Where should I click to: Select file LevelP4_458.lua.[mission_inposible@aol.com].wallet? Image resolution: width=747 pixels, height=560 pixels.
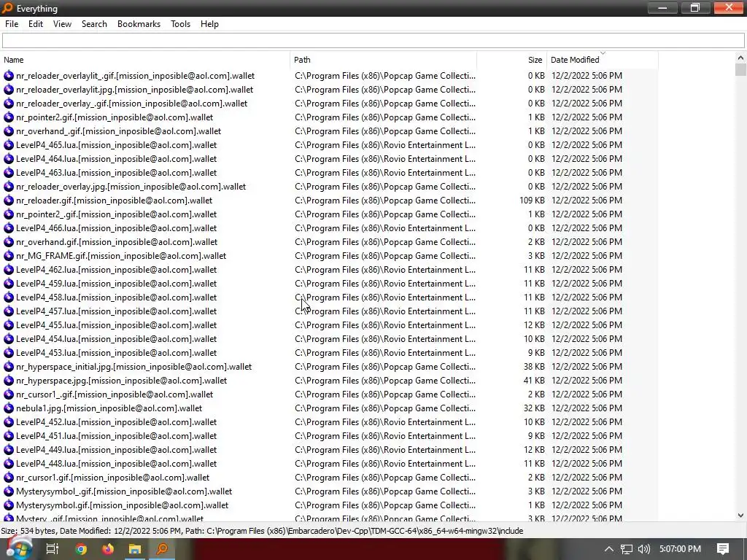tap(116, 297)
